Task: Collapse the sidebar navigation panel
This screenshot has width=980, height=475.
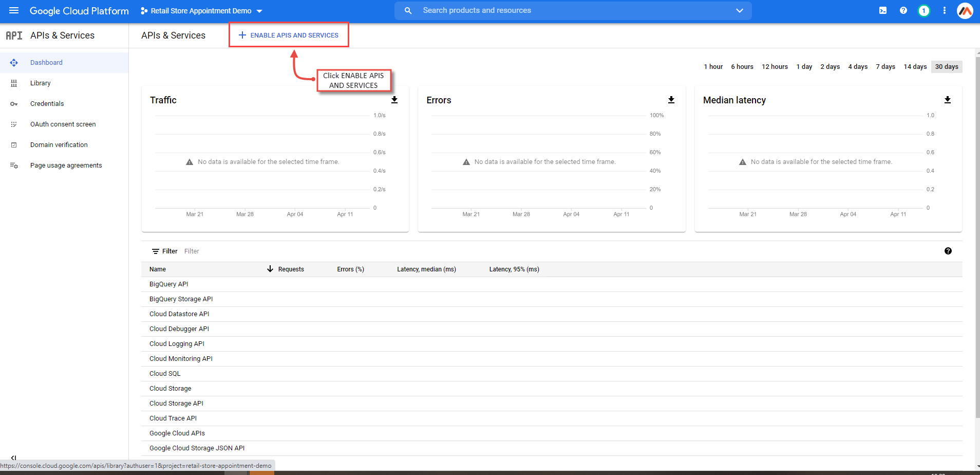Action: click(14, 457)
